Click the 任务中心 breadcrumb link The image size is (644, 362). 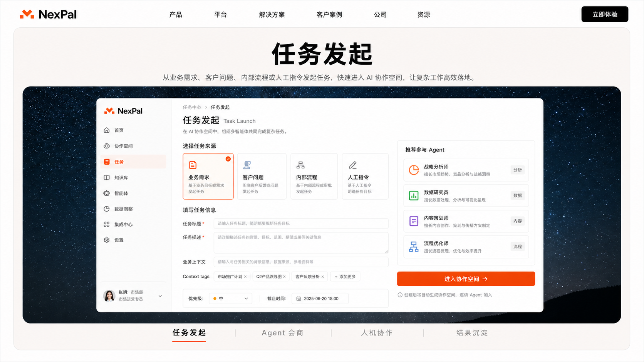click(x=192, y=107)
